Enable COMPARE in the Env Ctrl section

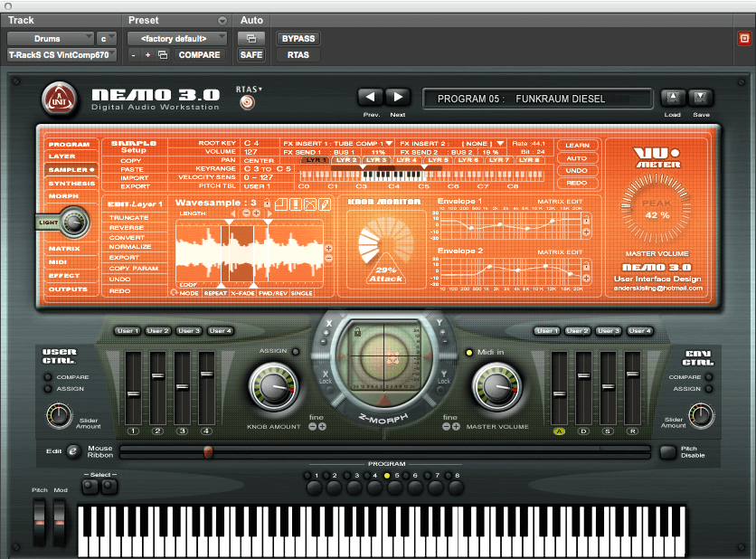709,377
